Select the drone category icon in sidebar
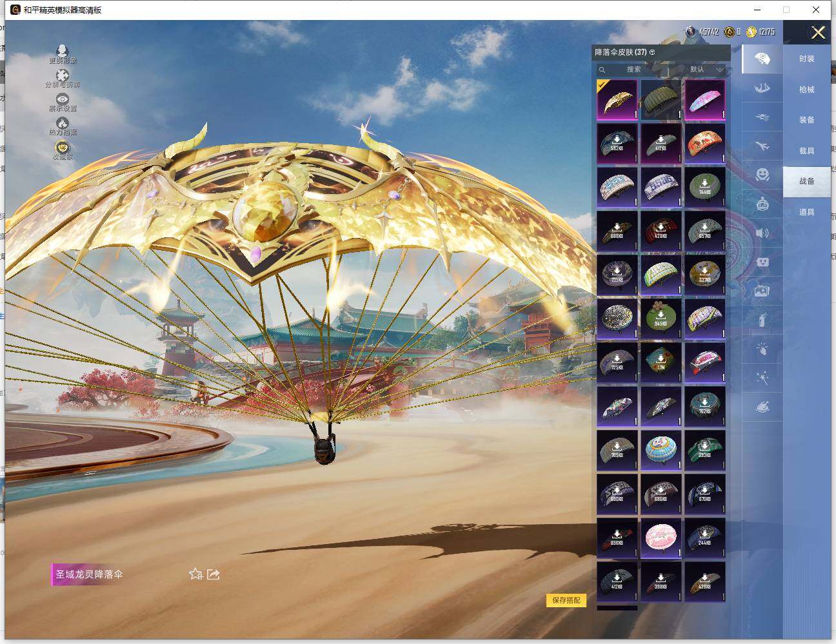The width and height of the screenshot is (836, 644). tap(762, 117)
